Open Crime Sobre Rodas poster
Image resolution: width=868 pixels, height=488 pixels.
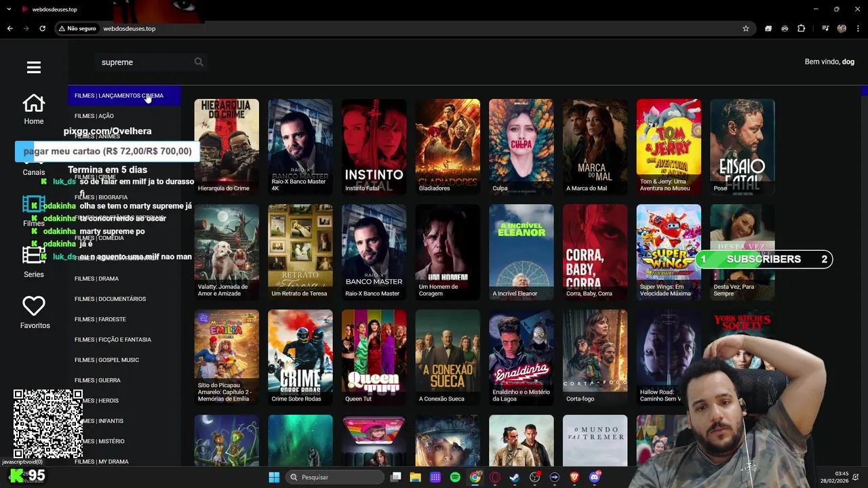[x=300, y=357]
